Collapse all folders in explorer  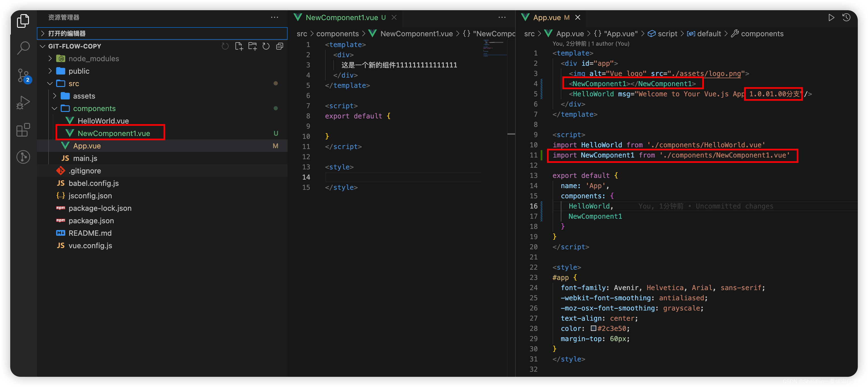point(279,46)
